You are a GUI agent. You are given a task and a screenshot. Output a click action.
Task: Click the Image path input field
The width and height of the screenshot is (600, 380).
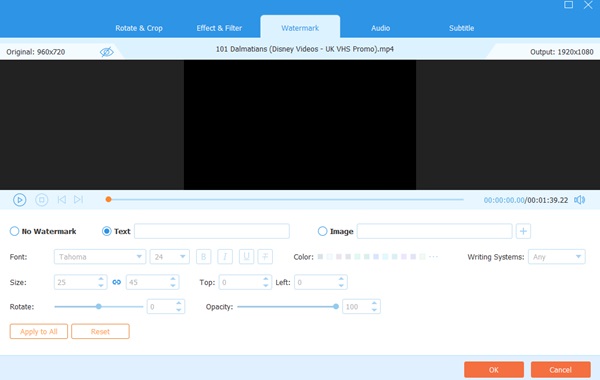click(x=434, y=231)
